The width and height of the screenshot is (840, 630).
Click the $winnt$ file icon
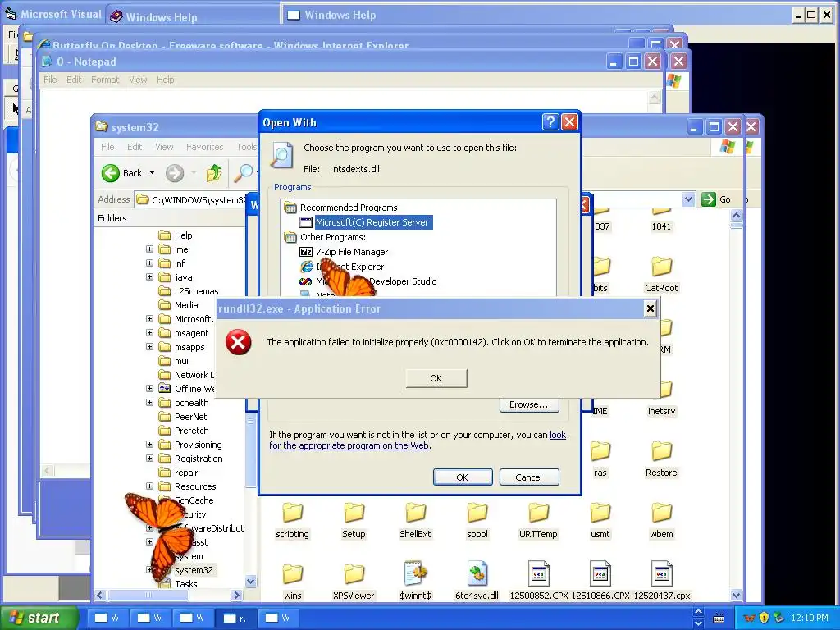click(415, 573)
